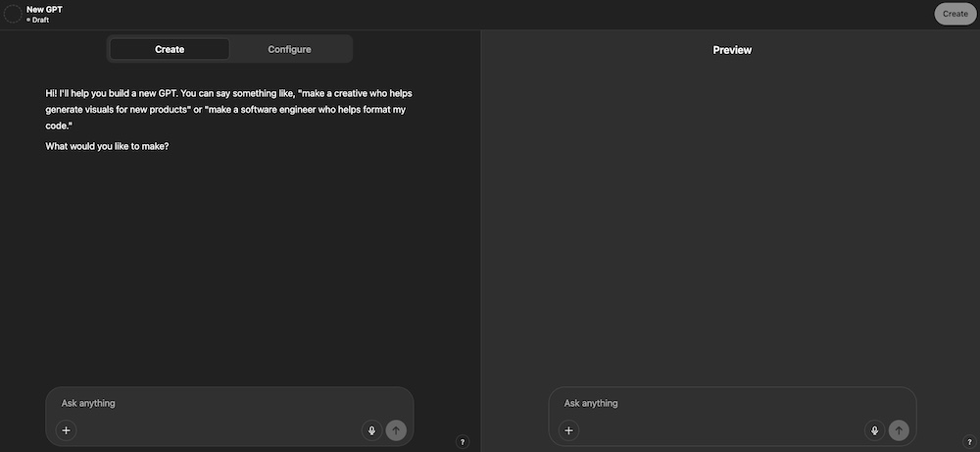Click the New GPT title
The image size is (980, 452).
pyautogui.click(x=44, y=10)
